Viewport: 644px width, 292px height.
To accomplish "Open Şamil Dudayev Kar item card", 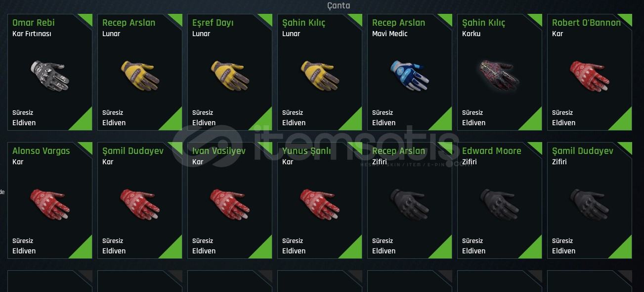I will [140, 200].
